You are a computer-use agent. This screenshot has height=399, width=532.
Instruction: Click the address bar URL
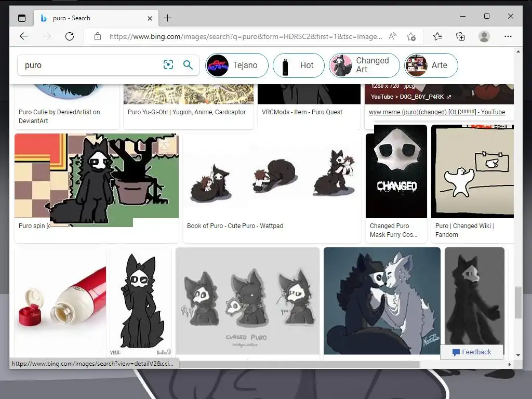(x=246, y=36)
